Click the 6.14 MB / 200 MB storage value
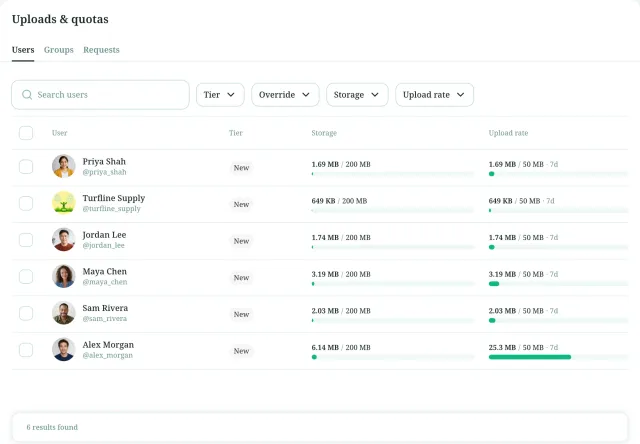Screen dimensions: 640x444 coord(341,348)
